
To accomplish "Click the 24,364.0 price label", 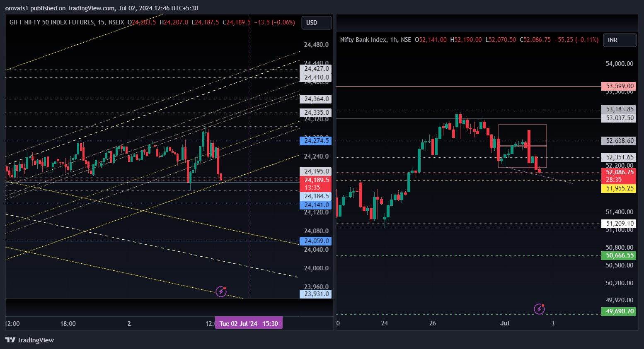I will (x=317, y=99).
